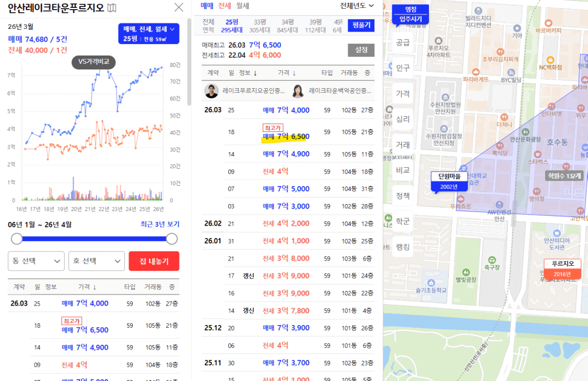
Task: Click the 레이크푸르지오 agent profile photo
Action: tap(211, 91)
